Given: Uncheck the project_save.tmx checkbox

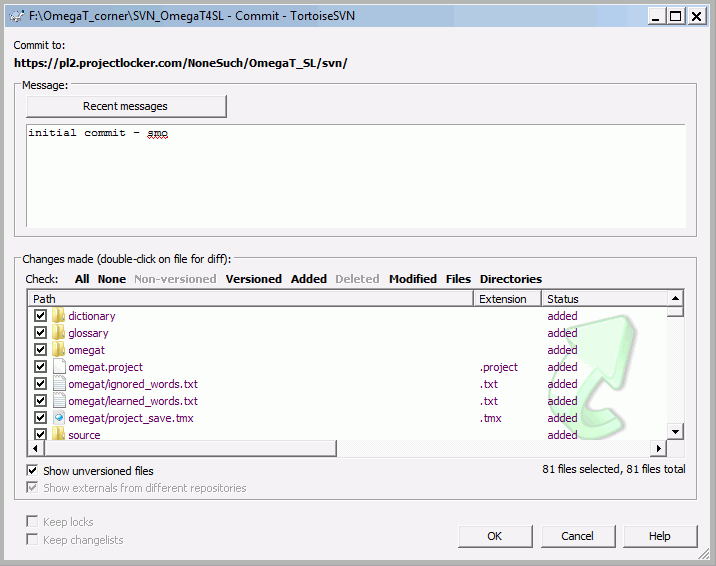Looking at the screenshot, I should [x=41, y=417].
